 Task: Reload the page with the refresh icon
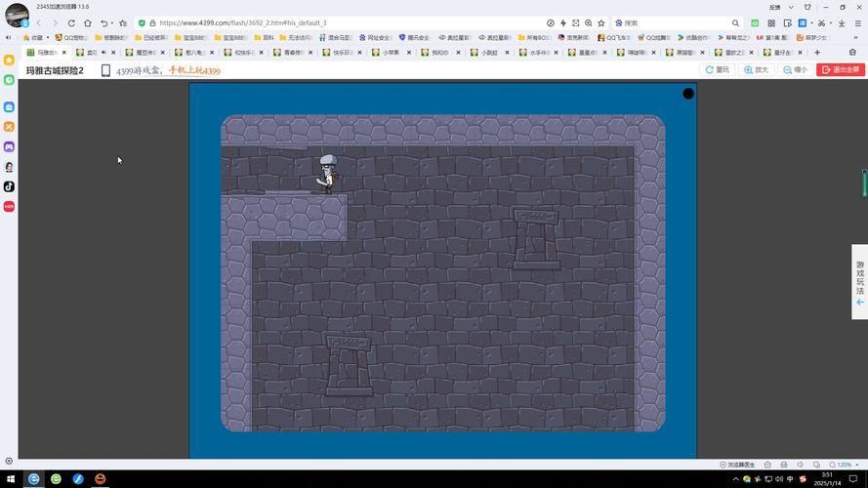[x=71, y=23]
